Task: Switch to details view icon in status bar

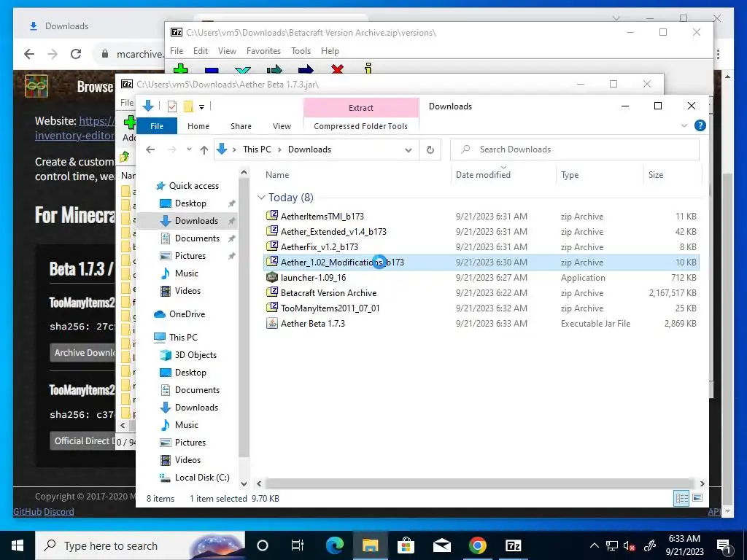Action: pyautogui.click(x=682, y=499)
